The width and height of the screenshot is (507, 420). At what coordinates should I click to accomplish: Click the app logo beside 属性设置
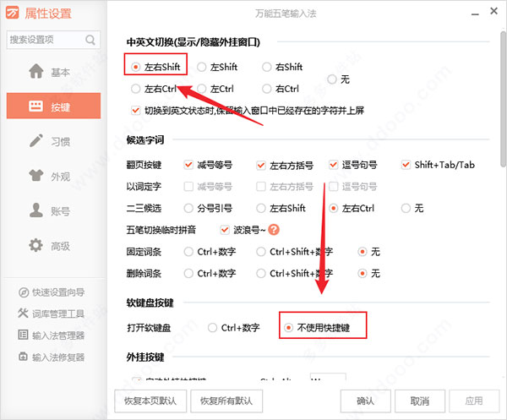click(13, 14)
